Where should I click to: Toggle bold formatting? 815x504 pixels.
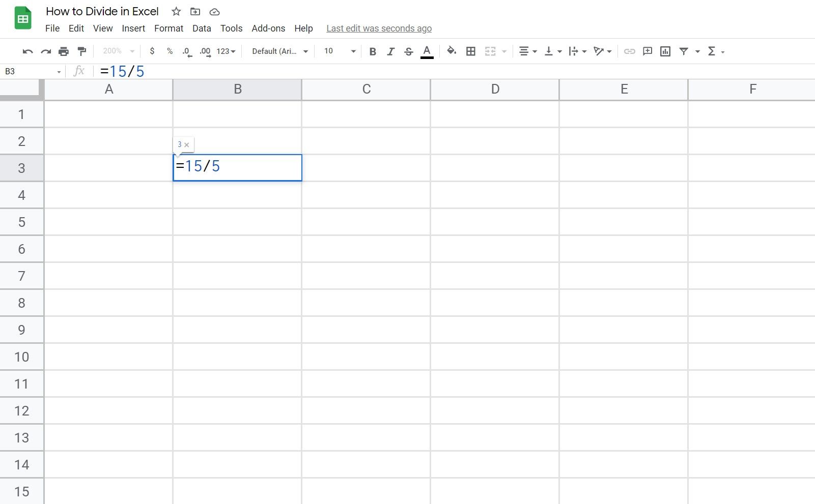point(373,51)
